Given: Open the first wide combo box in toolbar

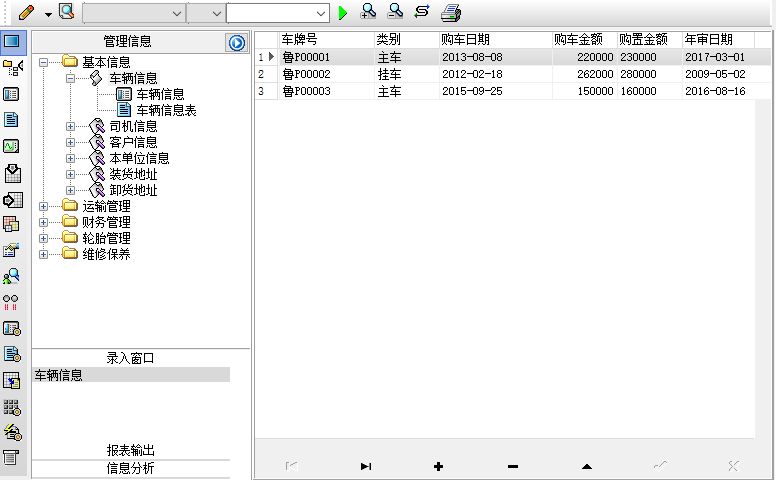Looking at the screenshot, I should [x=134, y=13].
